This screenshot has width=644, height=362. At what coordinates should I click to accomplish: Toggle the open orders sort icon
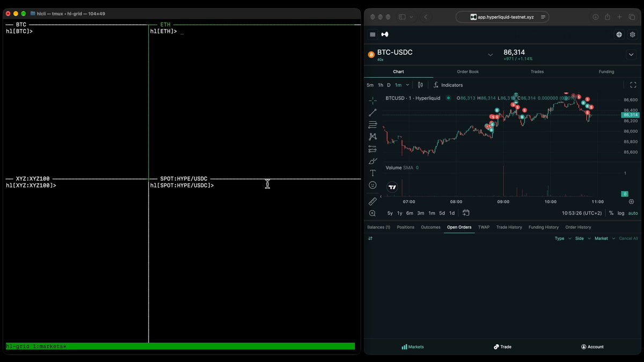tap(370, 238)
